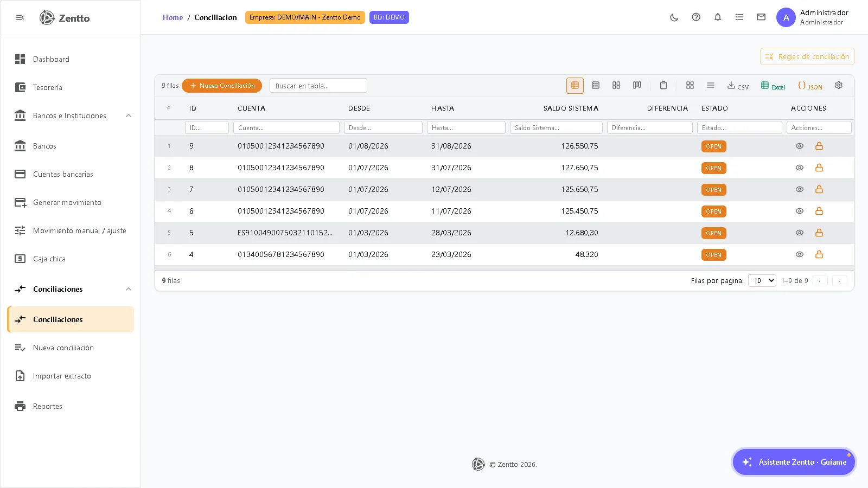Focus the Buscar en tabla search field
The height and width of the screenshot is (488, 868).
click(318, 86)
